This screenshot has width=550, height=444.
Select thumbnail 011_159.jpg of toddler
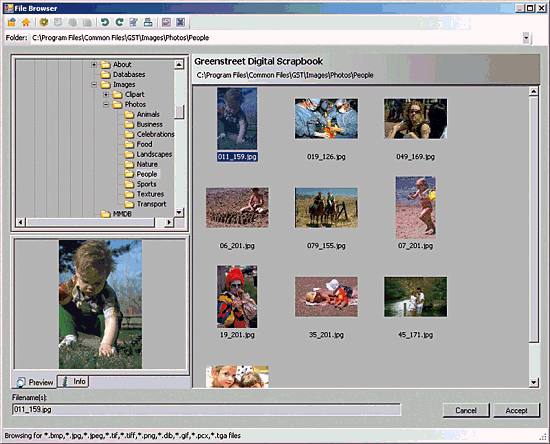[237, 119]
